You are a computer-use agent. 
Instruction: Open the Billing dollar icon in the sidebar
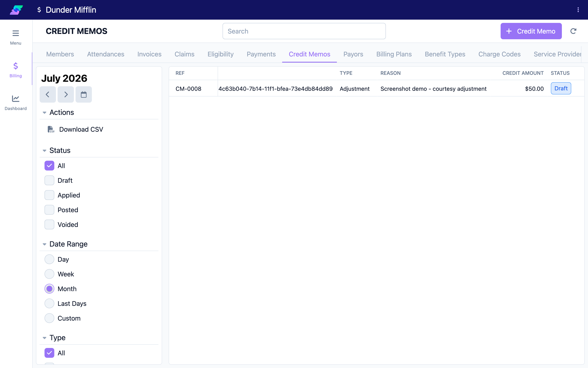pyautogui.click(x=16, y=66)
